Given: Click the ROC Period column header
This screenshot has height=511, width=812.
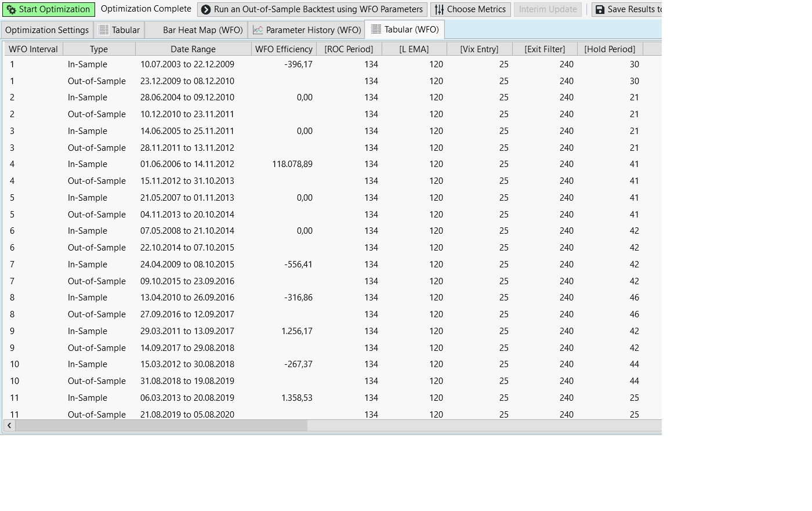Looking at the screenshot, I should (349, 49).
